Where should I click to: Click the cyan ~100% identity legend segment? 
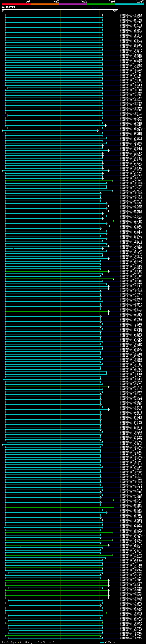pyautogui.click(x=130, y=4)
